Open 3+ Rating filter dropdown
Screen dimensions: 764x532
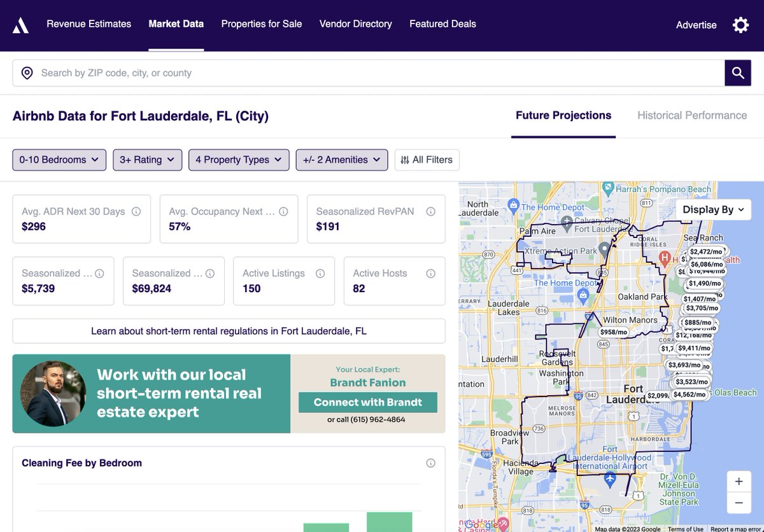click(148, 160)
